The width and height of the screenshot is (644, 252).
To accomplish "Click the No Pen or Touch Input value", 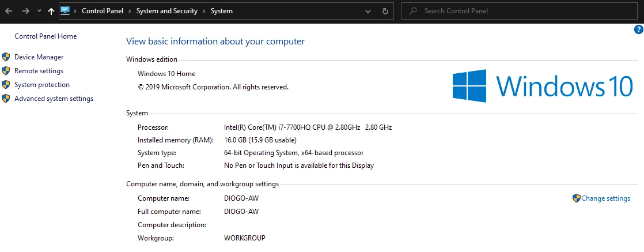I will 299,166.
